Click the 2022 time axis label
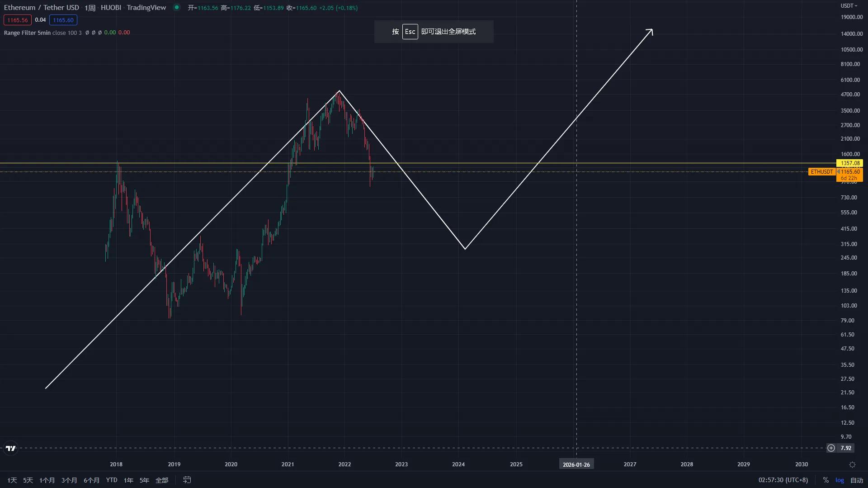Screen dimensions: 868x488 point(344,464)
